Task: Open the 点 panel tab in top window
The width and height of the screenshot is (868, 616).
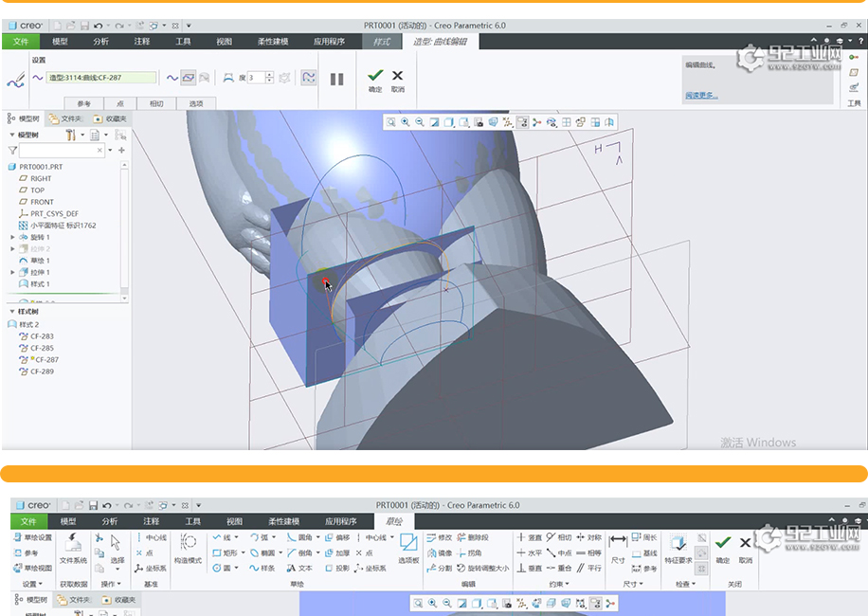Action: 120,103
